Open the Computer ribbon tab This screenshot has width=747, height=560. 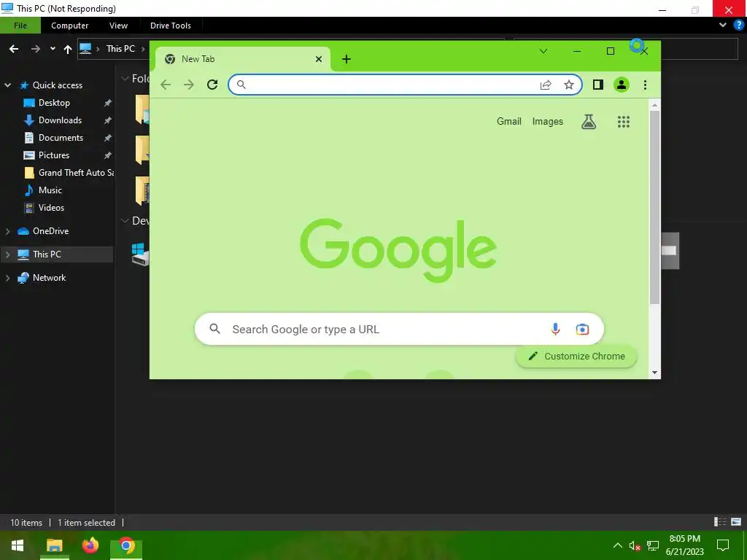(x=69, y=26)
